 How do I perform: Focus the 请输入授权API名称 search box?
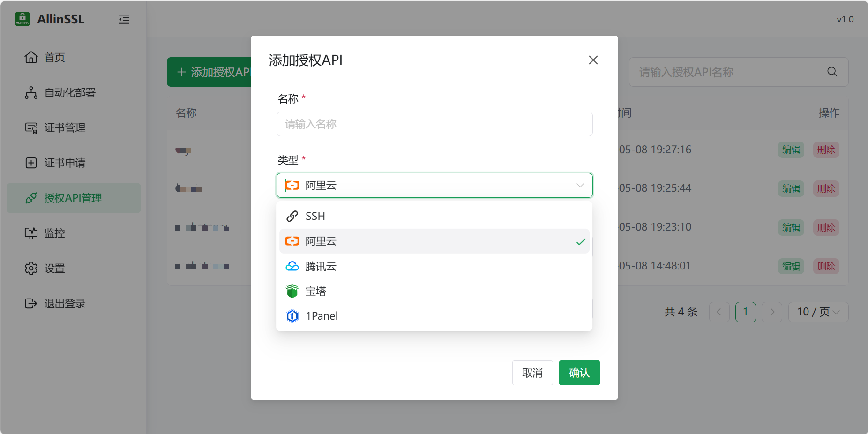[739, 72]
